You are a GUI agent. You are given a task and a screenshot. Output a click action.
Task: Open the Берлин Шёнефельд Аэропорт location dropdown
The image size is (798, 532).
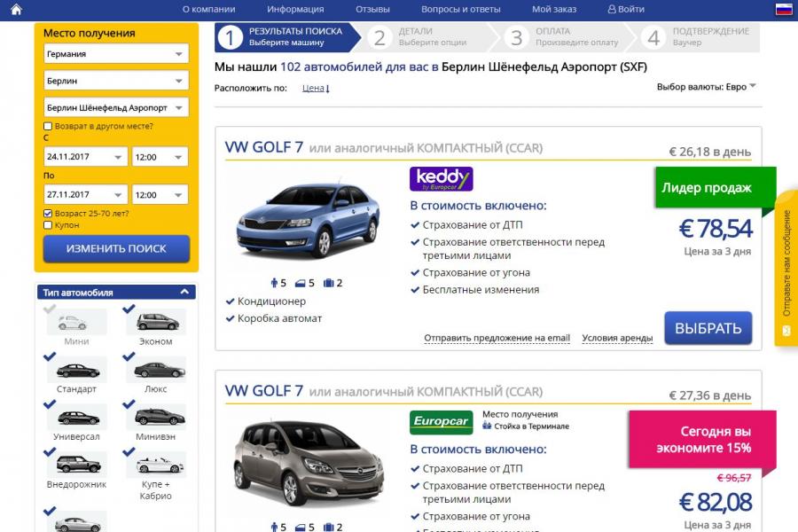[x=116, y=107]
